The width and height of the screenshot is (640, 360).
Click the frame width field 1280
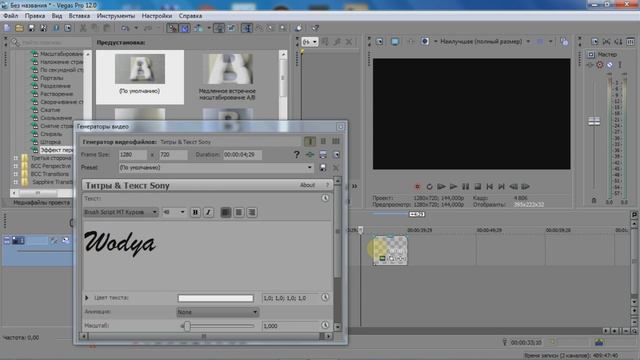point(133,155)
